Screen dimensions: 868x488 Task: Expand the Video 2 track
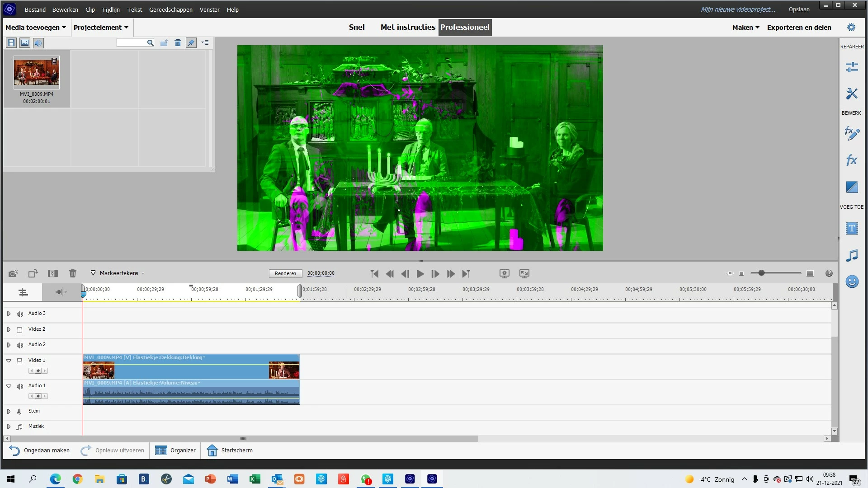pyautogui.click(x=9, y=329)
